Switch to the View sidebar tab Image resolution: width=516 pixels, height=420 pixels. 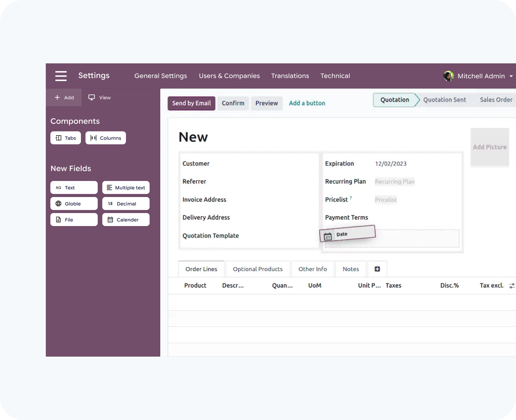click(x=99, y=97)
